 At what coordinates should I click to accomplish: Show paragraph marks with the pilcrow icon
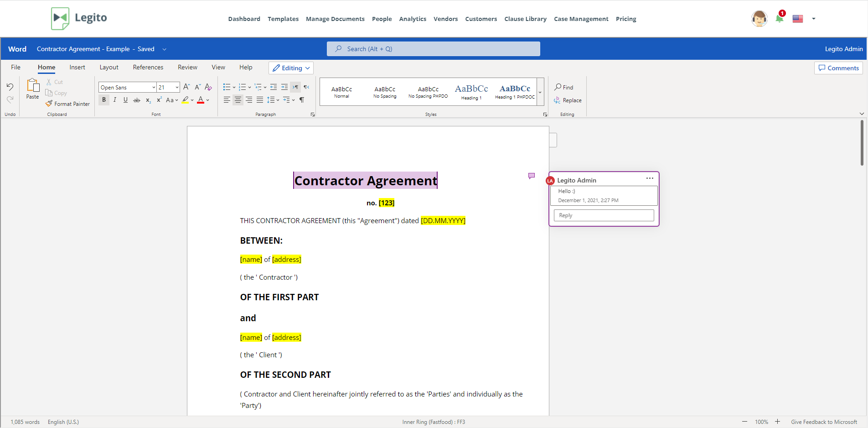coord(302,100)
